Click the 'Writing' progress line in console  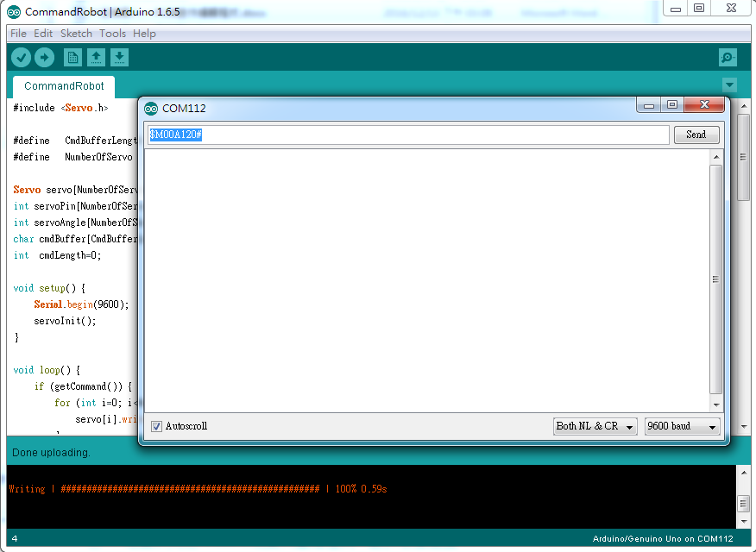coord(198,489)
